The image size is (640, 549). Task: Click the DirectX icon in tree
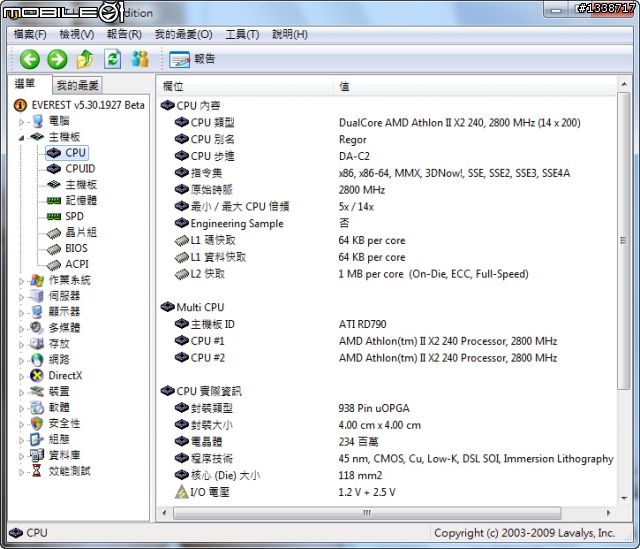(37, 376)
